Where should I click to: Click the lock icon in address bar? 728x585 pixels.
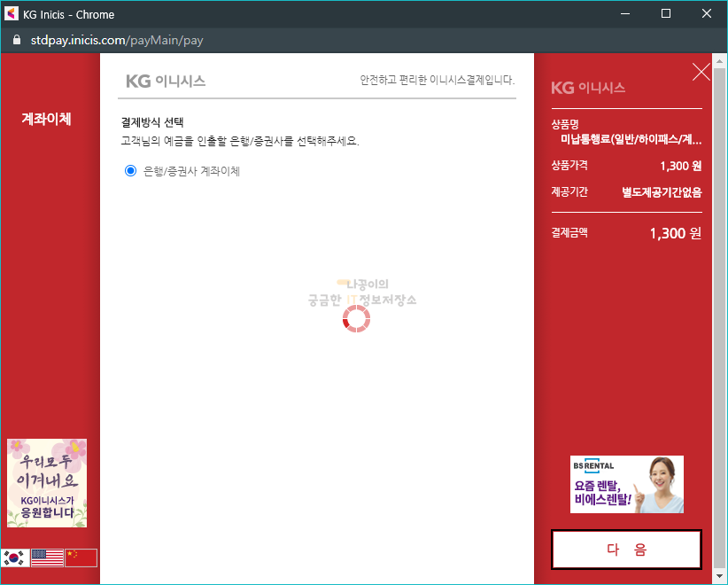[17, 40]
